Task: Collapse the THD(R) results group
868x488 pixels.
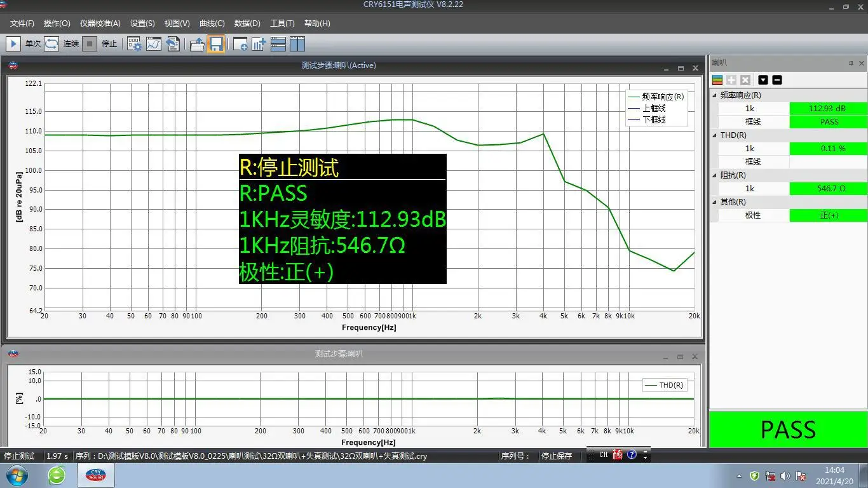Action: tap(714, 135)
